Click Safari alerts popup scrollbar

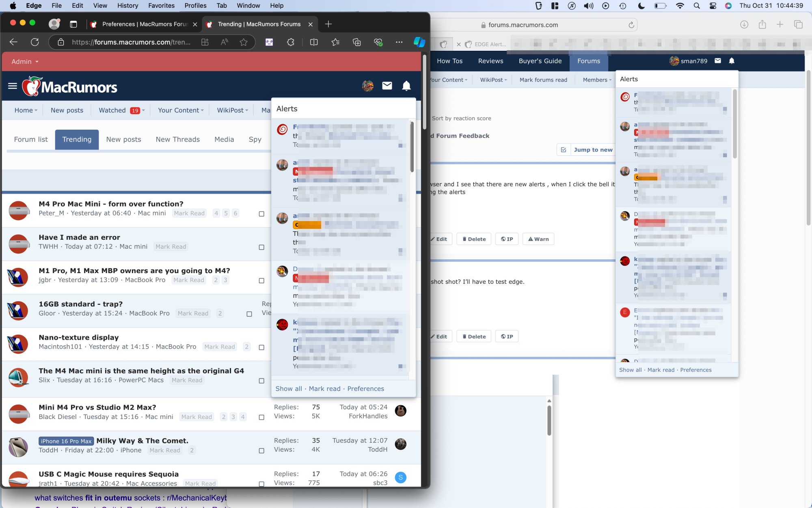tap(734, 124)
